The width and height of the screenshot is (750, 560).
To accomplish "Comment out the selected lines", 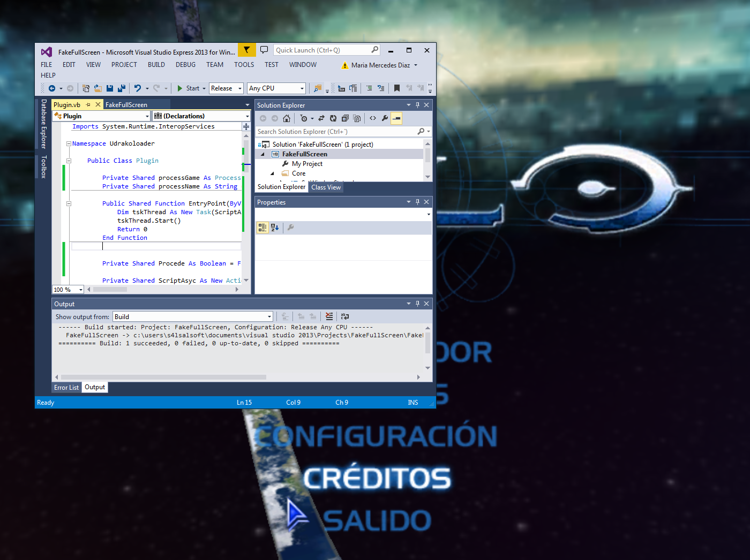I will coord(369,88).
